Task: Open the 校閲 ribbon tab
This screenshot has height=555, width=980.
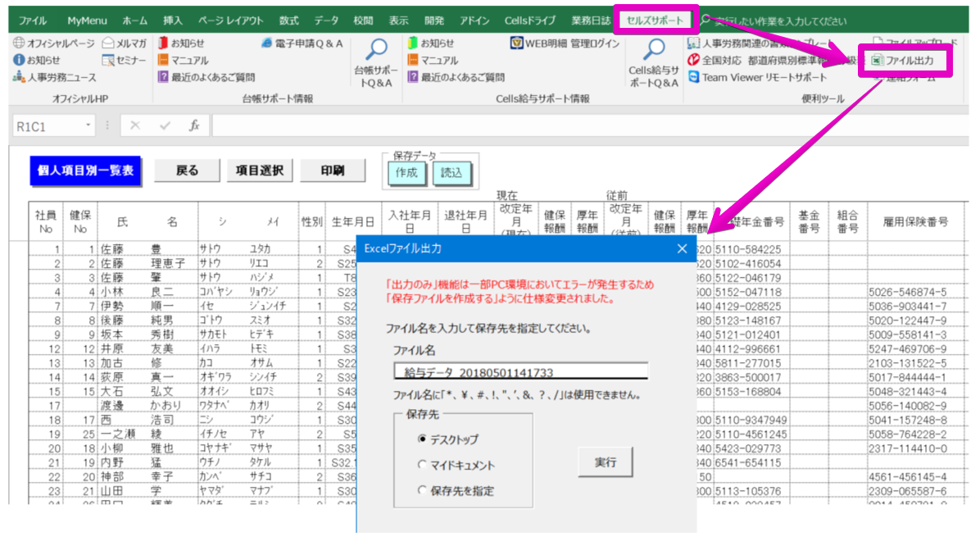Action: (363, 20)
